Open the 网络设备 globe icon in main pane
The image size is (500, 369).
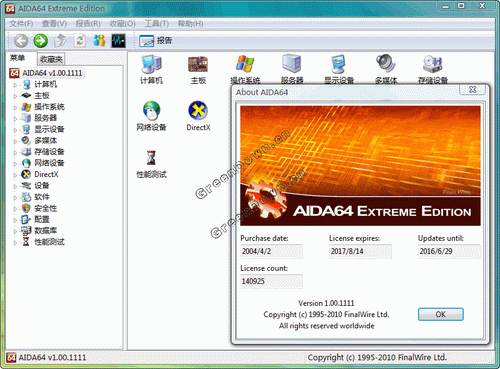pyautogui.click(x=151, y=116)
